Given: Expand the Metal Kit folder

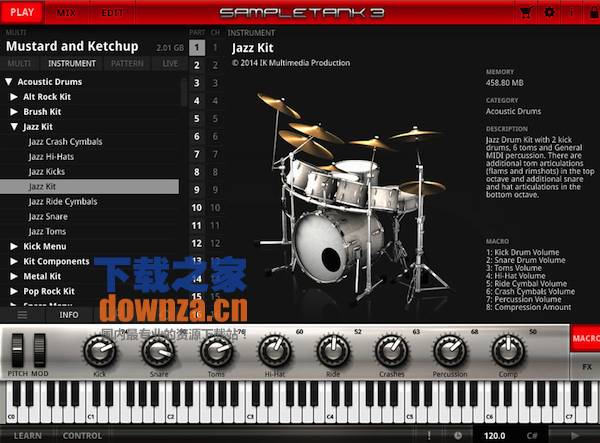Looking at the screenshot, I should point(14,276).
